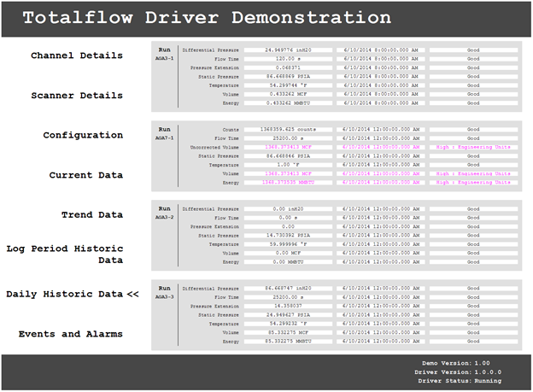Select AGA3-3 differential pressure 86.668747 inH2O

pos(288,289)
